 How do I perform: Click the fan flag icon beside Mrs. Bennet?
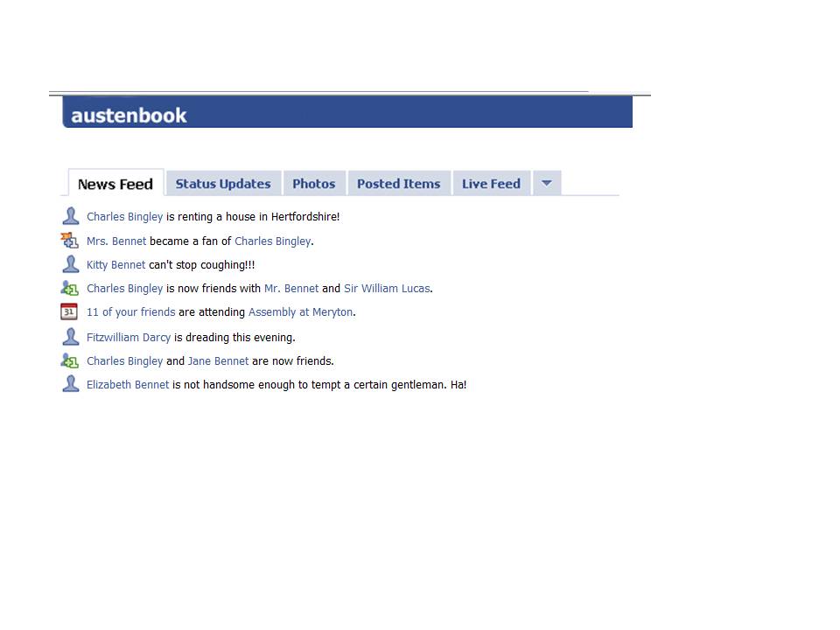(70, 241)
